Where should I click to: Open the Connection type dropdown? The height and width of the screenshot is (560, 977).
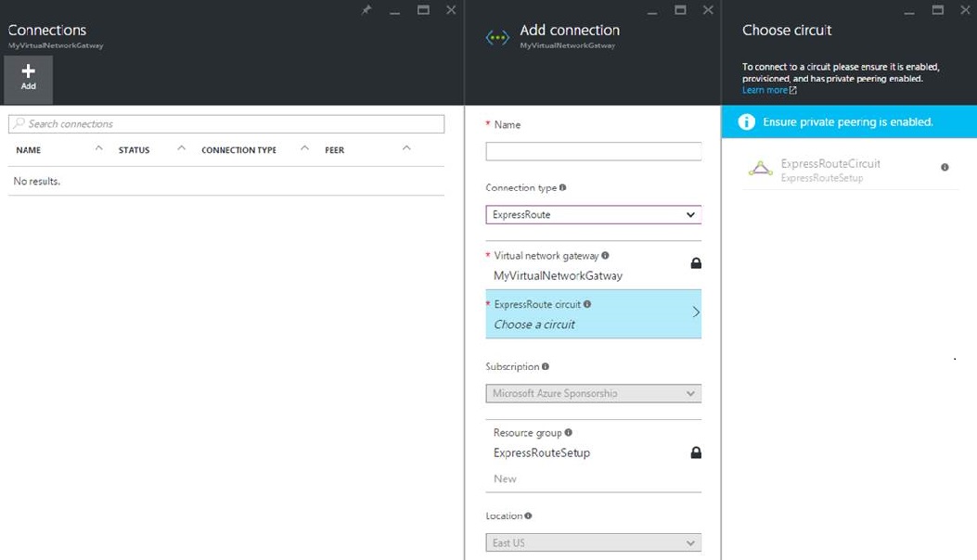point(593,215)
